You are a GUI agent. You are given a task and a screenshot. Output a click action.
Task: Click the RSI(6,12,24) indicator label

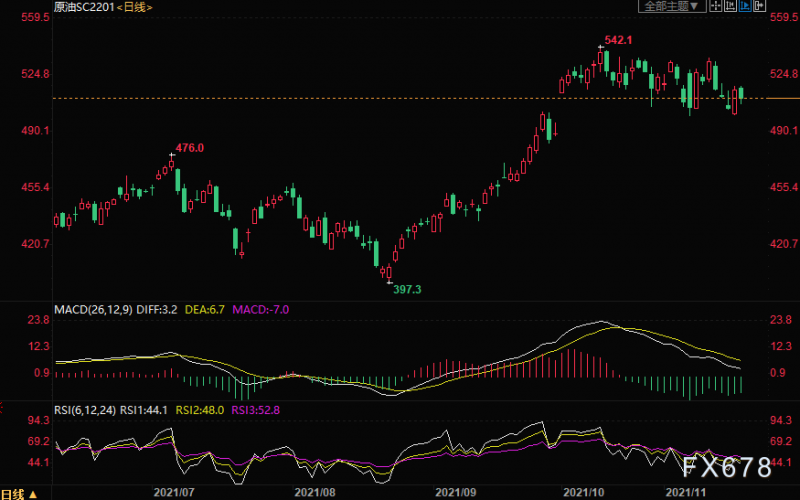[x=85, y=410]
